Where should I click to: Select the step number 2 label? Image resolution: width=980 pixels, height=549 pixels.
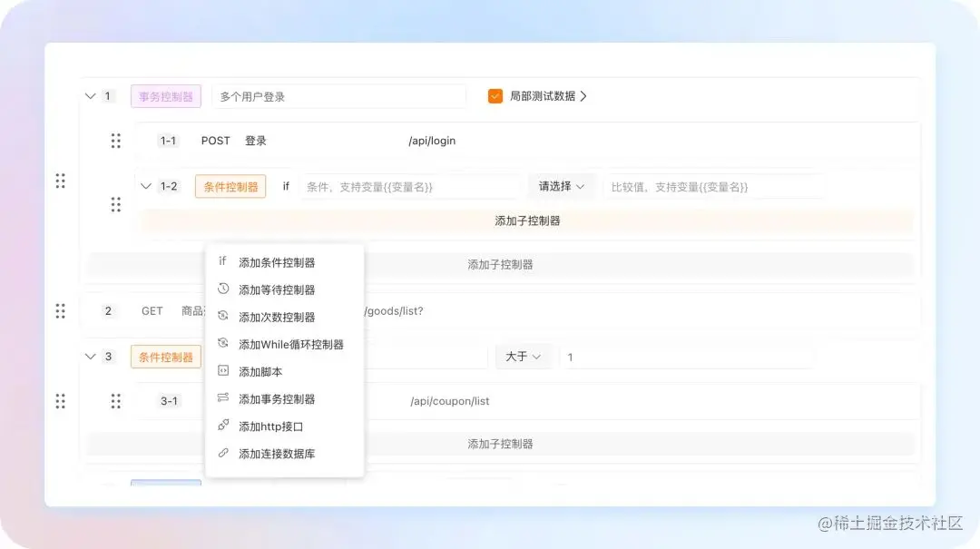coord(108,310)
